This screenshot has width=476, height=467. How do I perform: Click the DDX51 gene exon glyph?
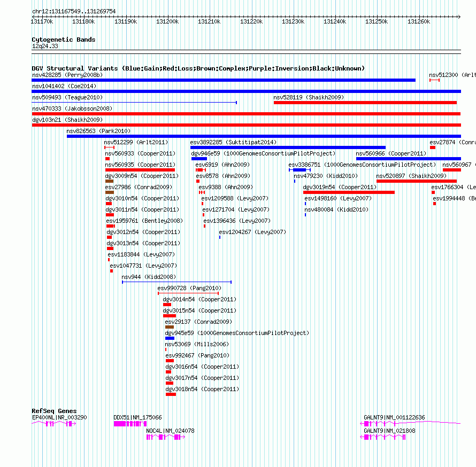pyautogui.click(x=130, y=424)
